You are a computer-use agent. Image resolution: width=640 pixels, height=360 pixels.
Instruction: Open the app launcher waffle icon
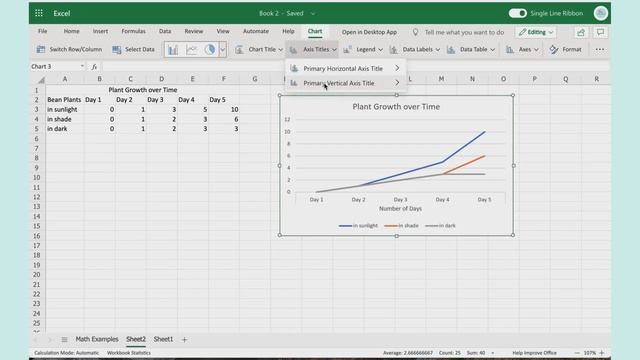[39, 13]
